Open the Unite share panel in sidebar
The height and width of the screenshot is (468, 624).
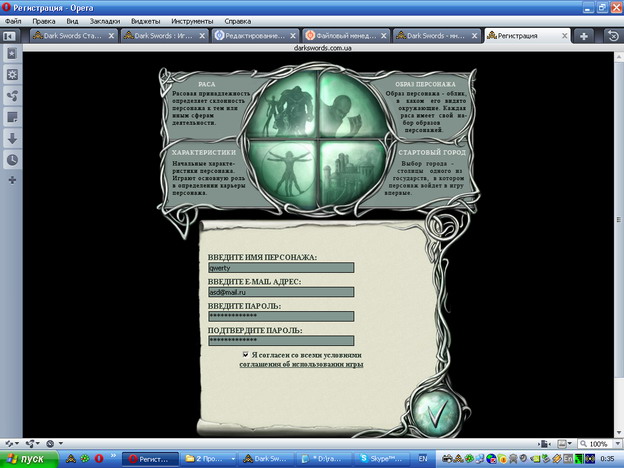(12, 96)
